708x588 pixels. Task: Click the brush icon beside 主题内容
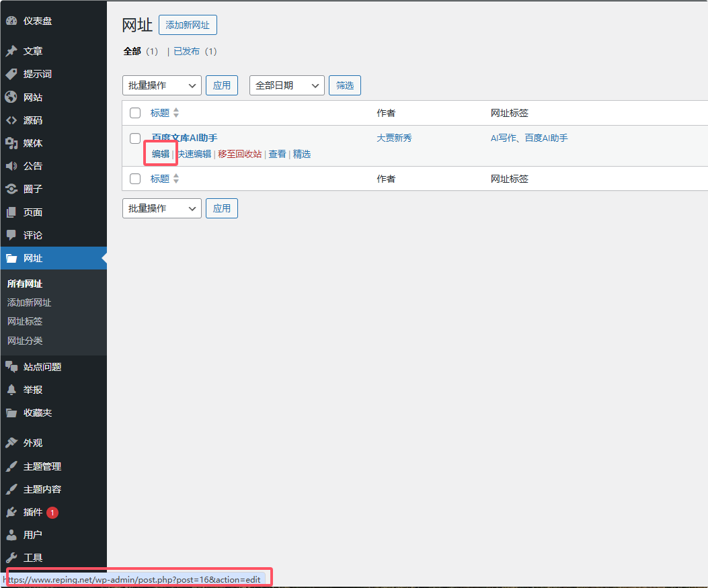tap(11, 489)
